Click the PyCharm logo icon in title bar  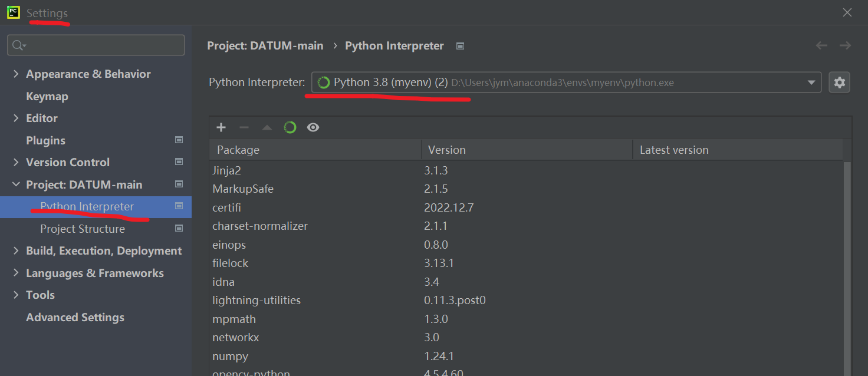point(13,12)
